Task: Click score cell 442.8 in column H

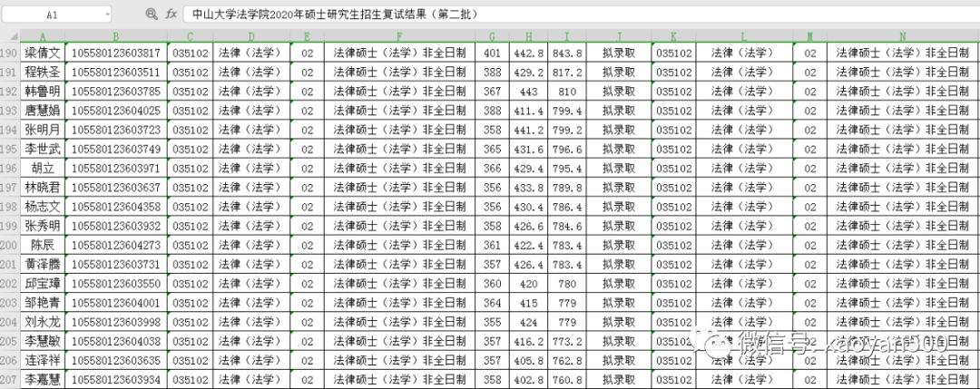Action: pos(529,53)
